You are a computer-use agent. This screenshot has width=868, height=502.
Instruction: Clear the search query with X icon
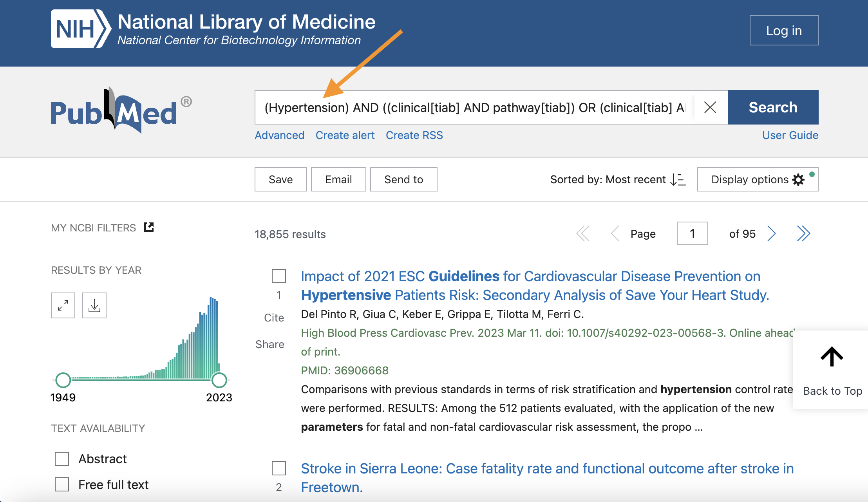pos(710,107)
